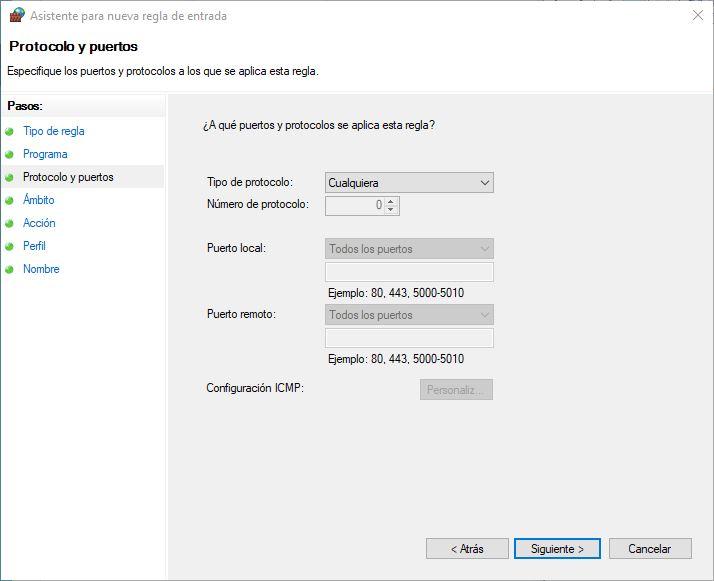Expand the Puerto remoto dropdown
Screen dimensions: 714x581
[409, 315]
